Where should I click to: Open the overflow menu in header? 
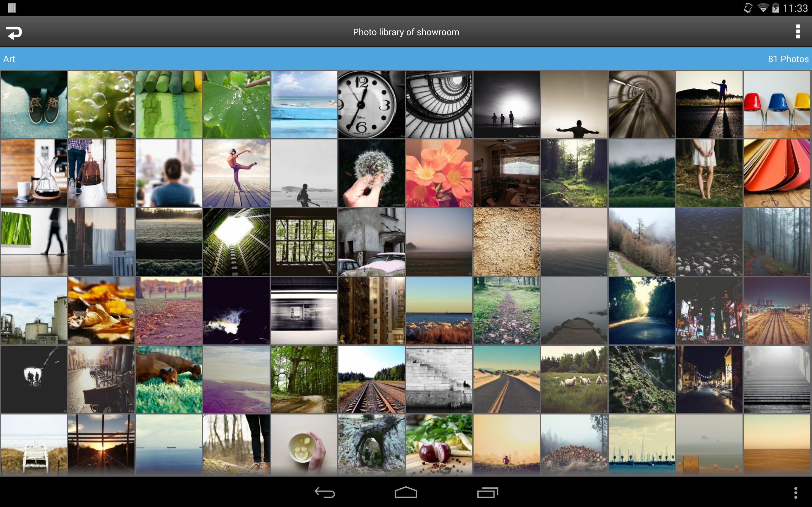click(798, 32)
